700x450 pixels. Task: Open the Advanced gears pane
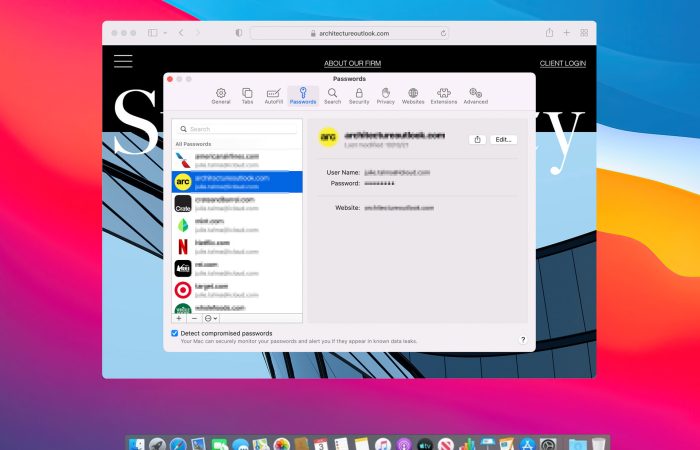475,96
